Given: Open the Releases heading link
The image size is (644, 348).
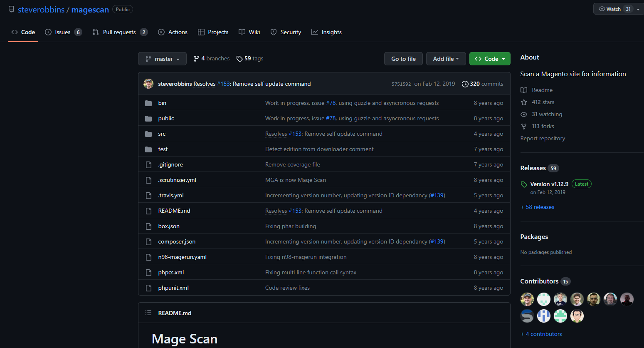Looking at the screenshot, I should 533,168.
